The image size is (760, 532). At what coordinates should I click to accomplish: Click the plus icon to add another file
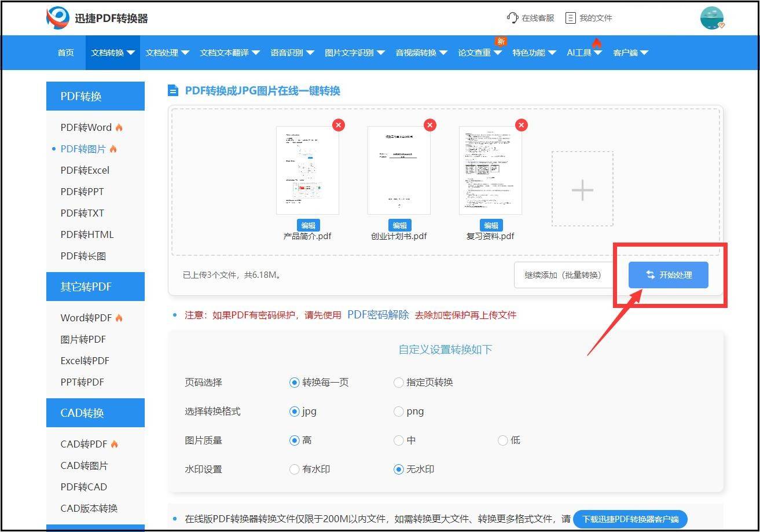[x=582, y=189]
